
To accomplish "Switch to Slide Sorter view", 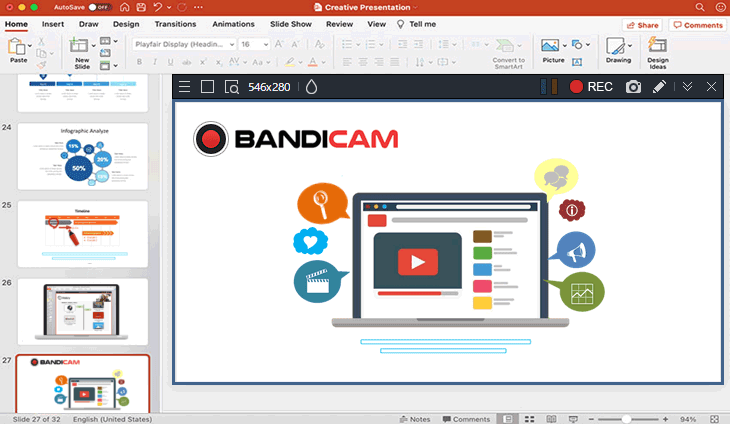I will [x=529, y=419].
